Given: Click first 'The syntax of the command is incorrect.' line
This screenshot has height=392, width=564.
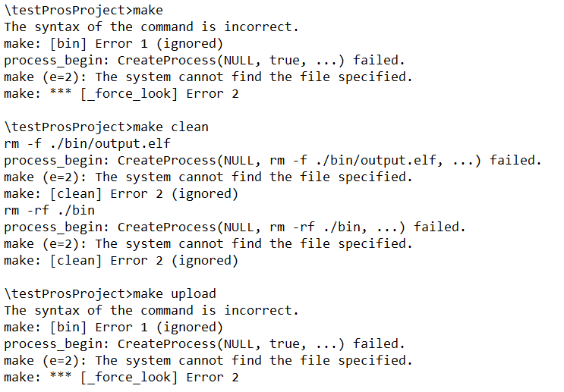Looking at the screenshot, I should (x=151, y=27).
